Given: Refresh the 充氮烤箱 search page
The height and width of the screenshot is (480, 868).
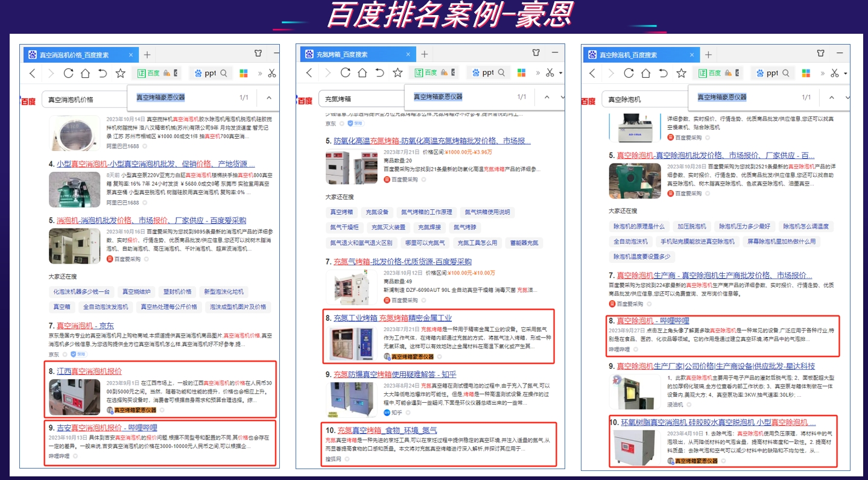Looking at the screenshot, I should point(345,73).
